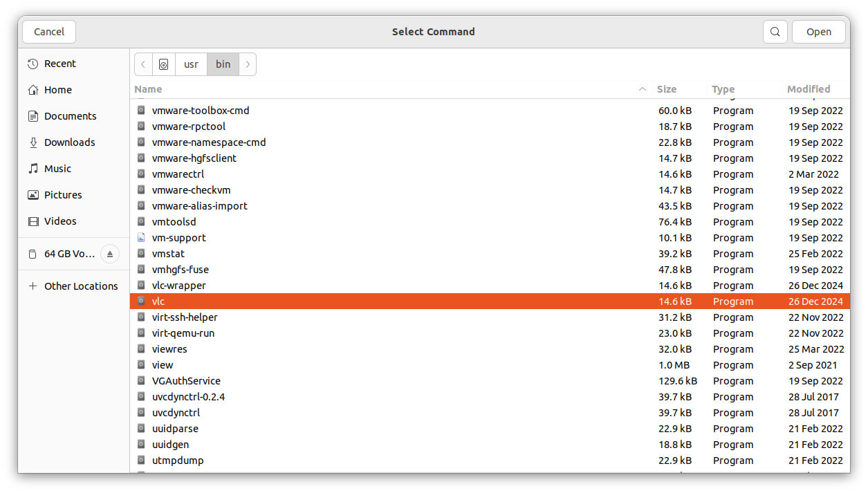This screenshot has width=868, height=493.
Task: Select the vmware-checkvm entry
Action: click(490, 190)
